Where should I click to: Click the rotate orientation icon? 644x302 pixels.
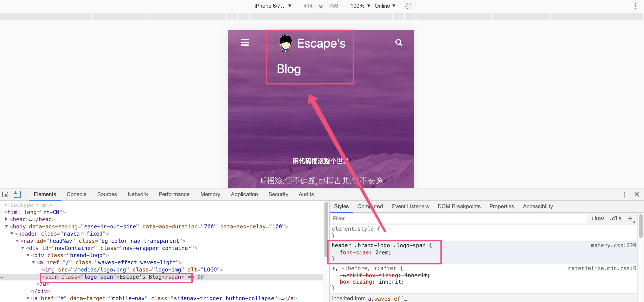coord(408,6)
